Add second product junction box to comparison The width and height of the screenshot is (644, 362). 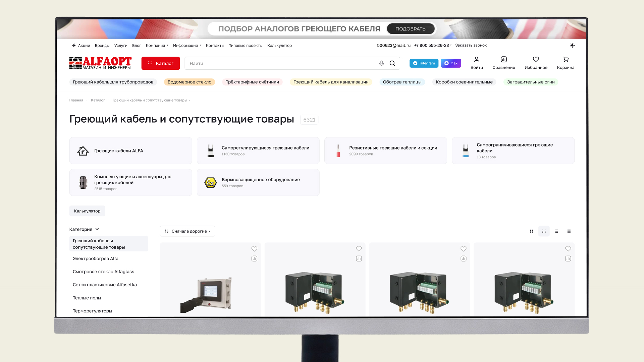359,258
